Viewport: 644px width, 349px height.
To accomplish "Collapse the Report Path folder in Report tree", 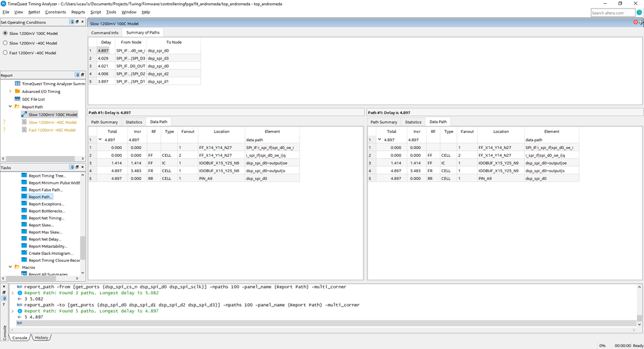I will [10, 107].
